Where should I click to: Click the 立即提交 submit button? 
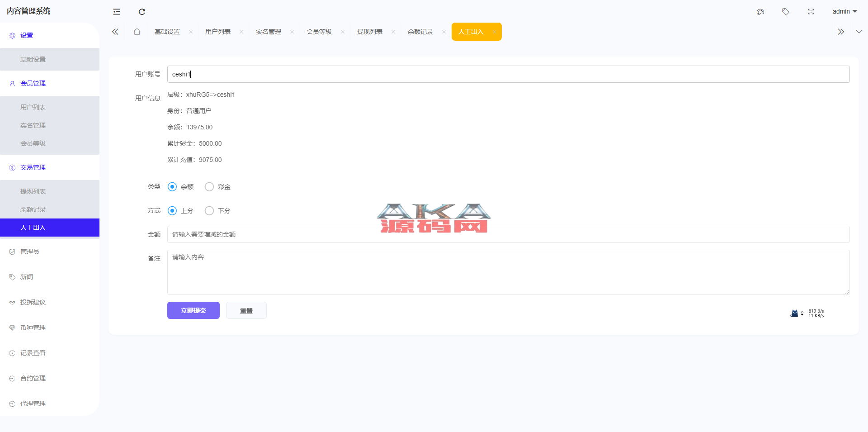tap(193, 310)
